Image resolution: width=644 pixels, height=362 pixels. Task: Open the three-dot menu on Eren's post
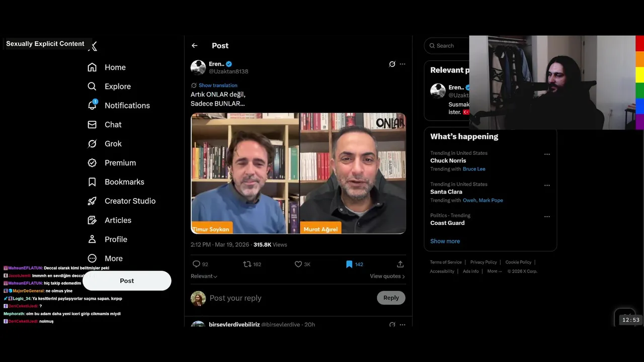(x=403, y=64)
